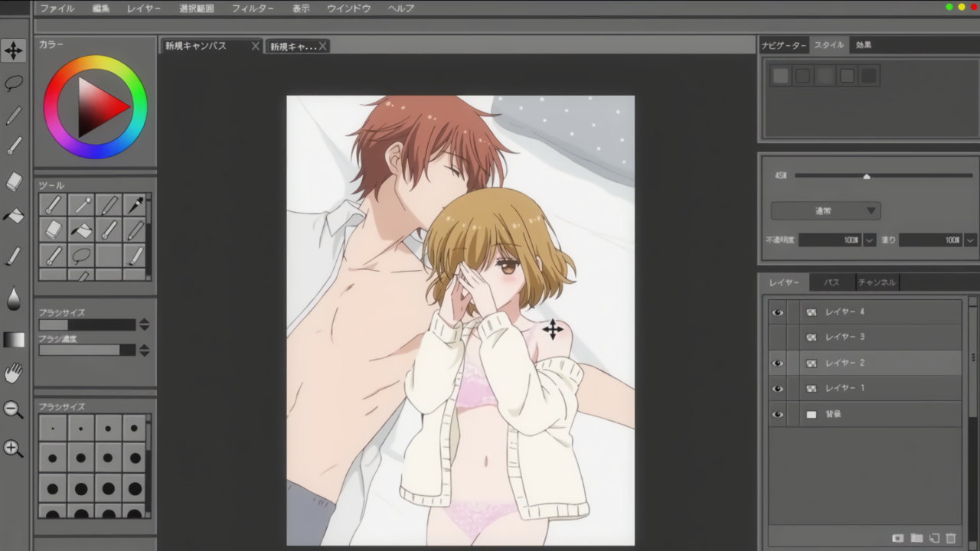The height and width of the screenshot is (551, 980).
Task: Choose the bucket preset in ツール grid
Action: [80, 230]
